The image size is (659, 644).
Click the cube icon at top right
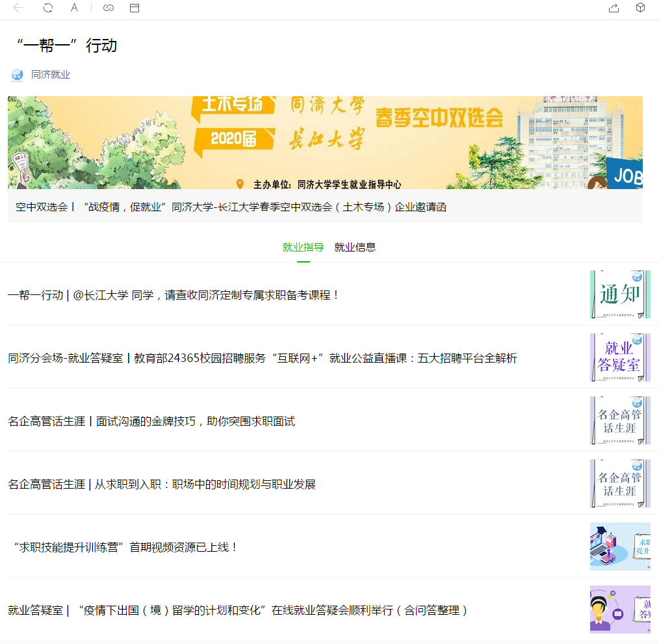coord(640,8)
